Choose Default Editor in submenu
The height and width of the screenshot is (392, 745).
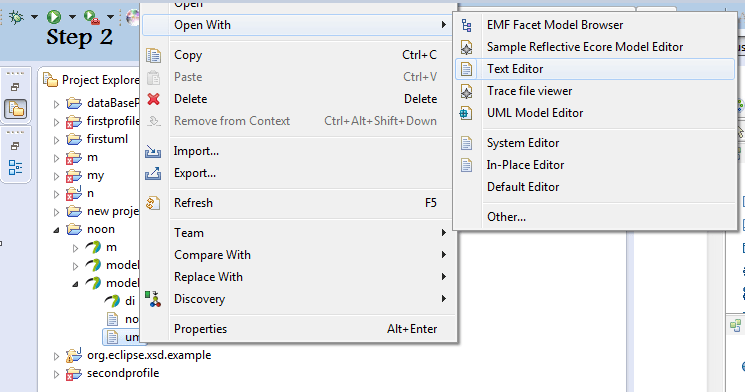click(595, 187)
